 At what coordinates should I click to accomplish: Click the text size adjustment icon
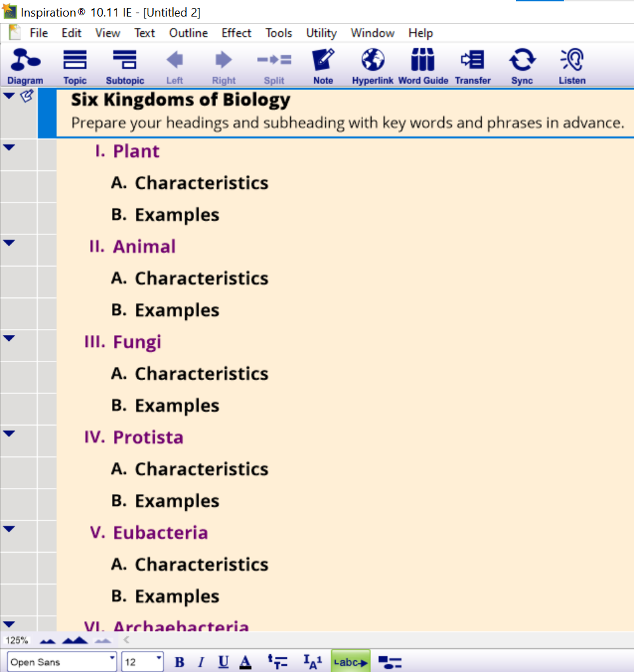(x=313, y=662)
